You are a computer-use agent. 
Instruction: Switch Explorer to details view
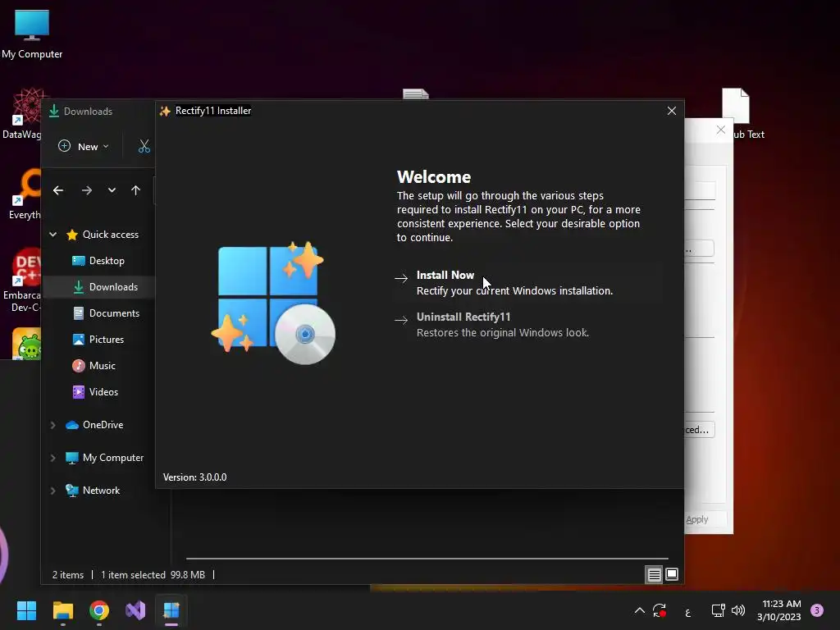(x=654, y=575)
